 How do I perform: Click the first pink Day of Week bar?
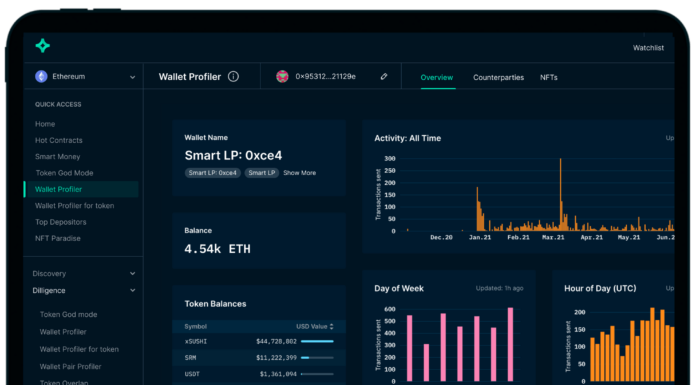click(410, 348)
